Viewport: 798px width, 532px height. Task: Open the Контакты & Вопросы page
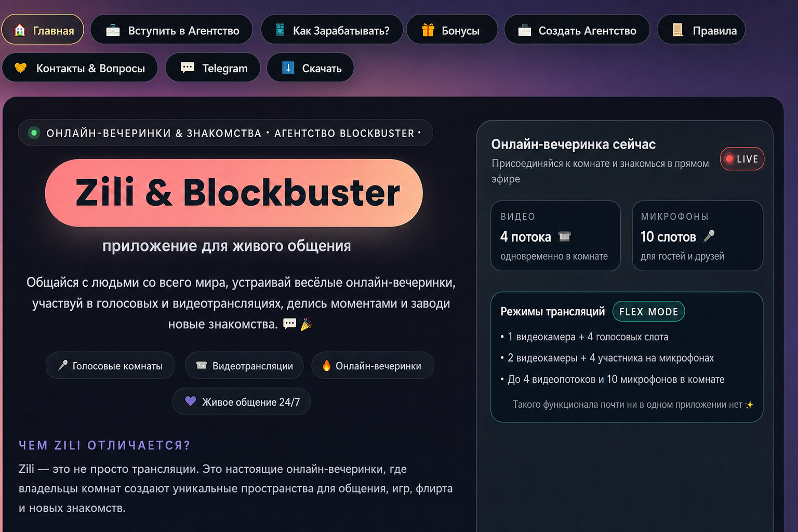(80, 68)
